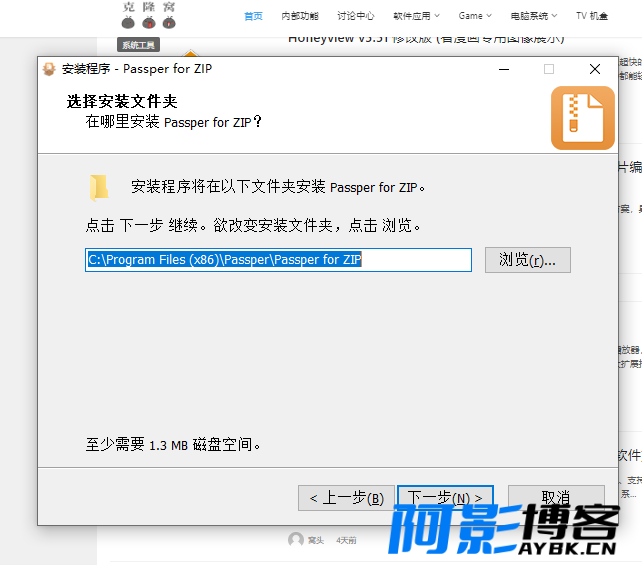Expand the 软件应用 dropdown menu
Screen dimensions: 642x565
pyautogui.click(x=416, y=16)
